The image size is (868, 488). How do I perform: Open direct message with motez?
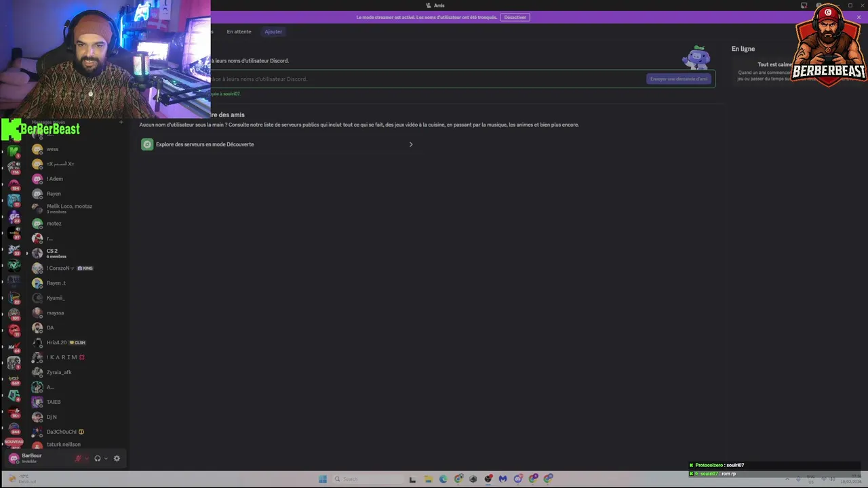[76, 224]
